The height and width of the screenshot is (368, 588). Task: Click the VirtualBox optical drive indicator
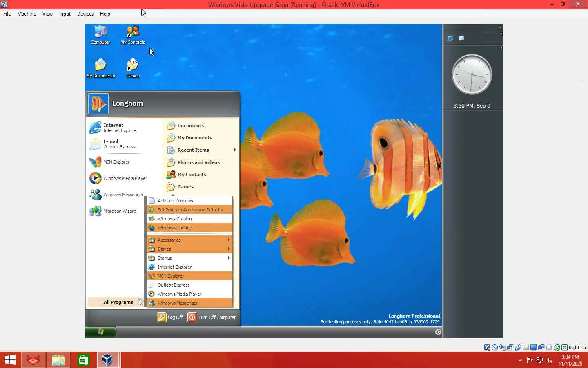[x=495, y=348]
